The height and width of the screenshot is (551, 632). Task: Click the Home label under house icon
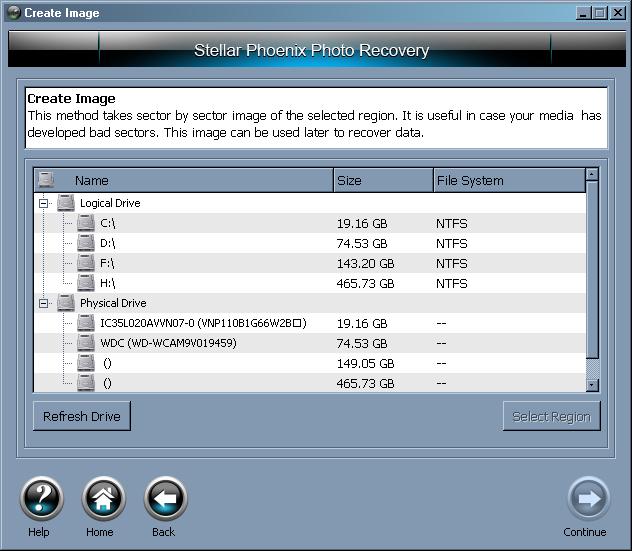(x=100, y=532)
